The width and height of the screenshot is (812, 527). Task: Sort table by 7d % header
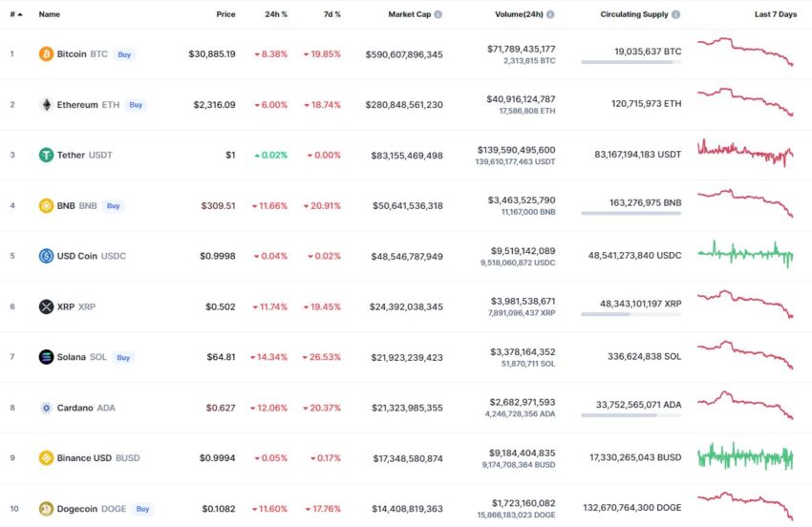pyautogui.click(x=331, y=14)
